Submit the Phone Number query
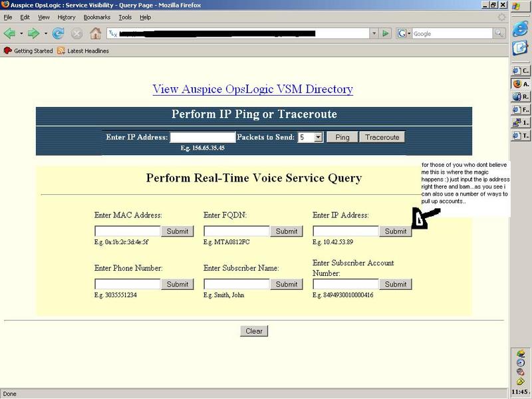The height and width of the screenshot is (399, 532). [178, 284]
